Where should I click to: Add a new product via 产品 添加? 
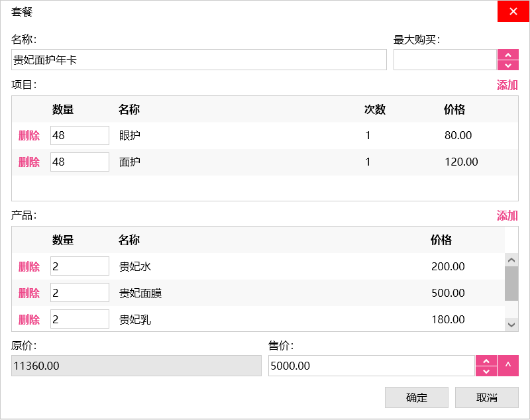pos(507,215)
